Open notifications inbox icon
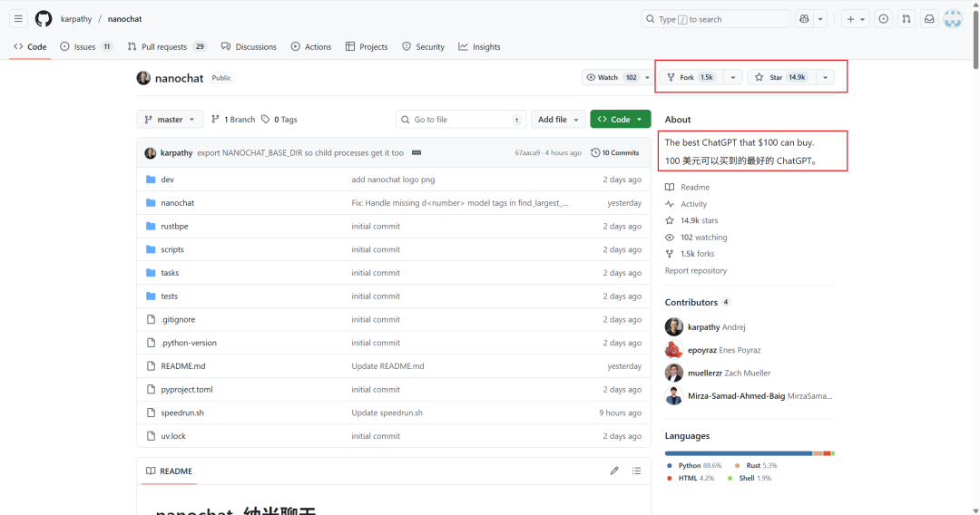The image size is (980, 515). [x=929, y=19]
